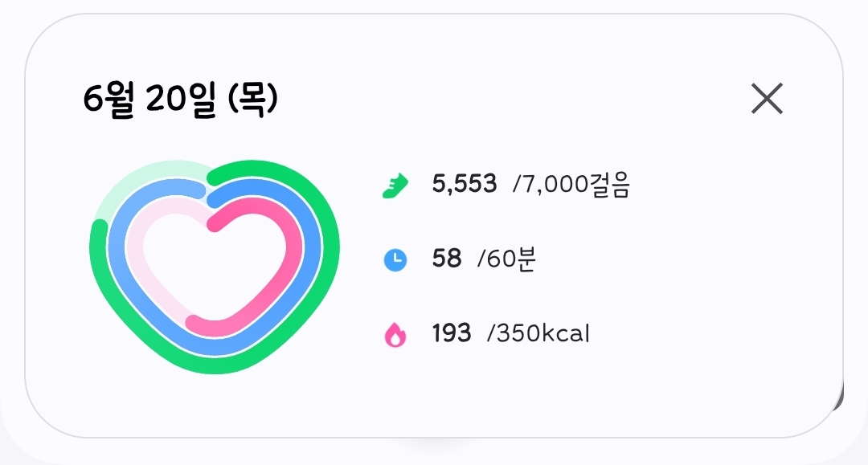Tap the pink flame calories icon
Screen dimensions: 868x465
tap(395, 334)
